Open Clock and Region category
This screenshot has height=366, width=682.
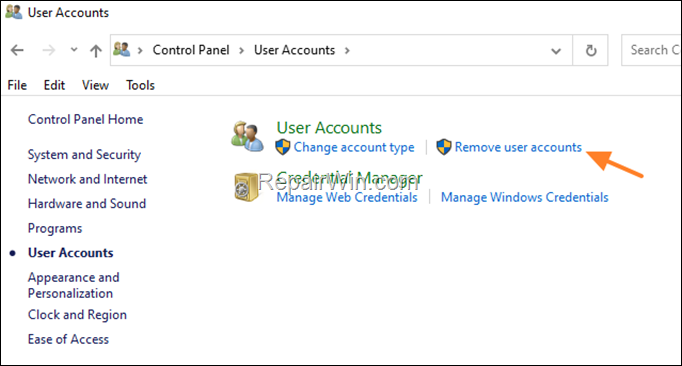(x=77, y=315)
